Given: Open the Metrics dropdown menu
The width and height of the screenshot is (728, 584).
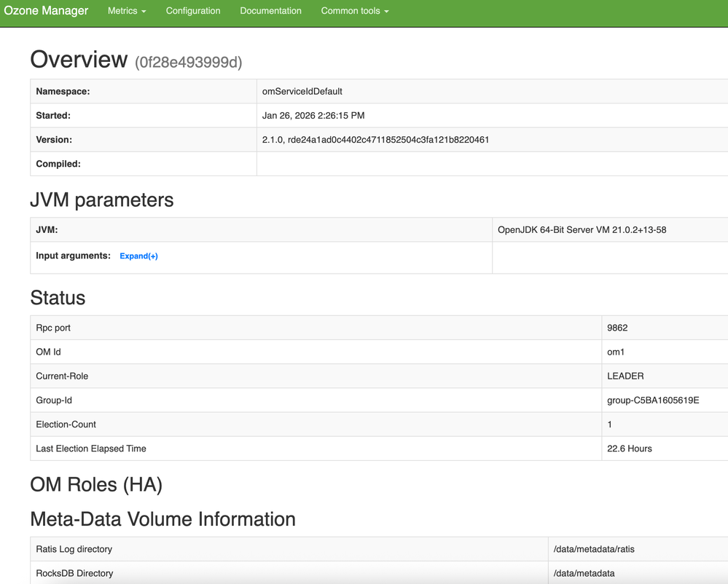Looking at the screenshot, I should coord(127,11).
